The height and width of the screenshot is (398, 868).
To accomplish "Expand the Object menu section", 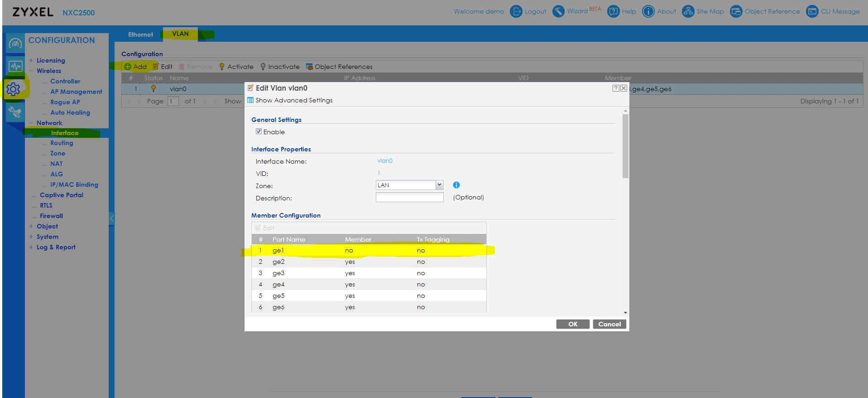I will coord(31,226).
